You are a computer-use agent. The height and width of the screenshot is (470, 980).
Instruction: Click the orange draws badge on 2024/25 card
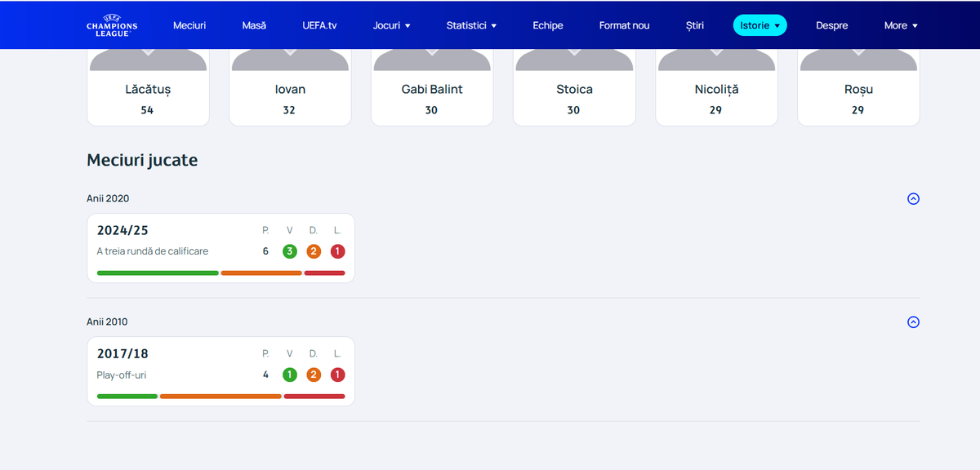pyautogui.click(x=314, y=251)
